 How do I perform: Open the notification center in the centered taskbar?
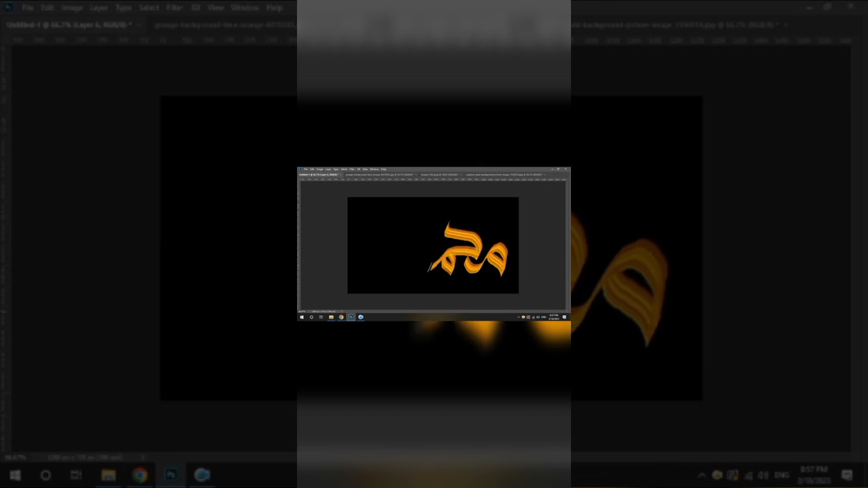click(x=564, y=317)
